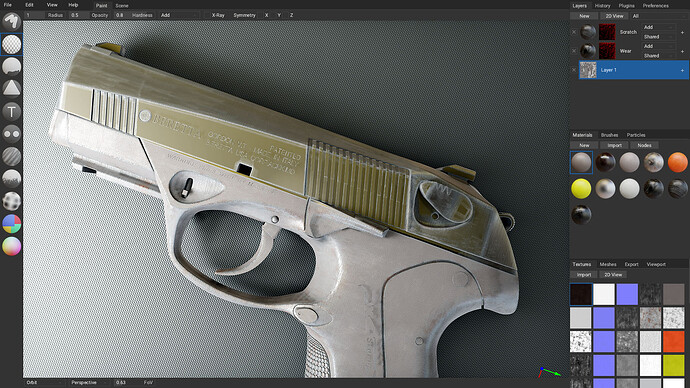Select the Particle tool icon

(x=11, y=179)
